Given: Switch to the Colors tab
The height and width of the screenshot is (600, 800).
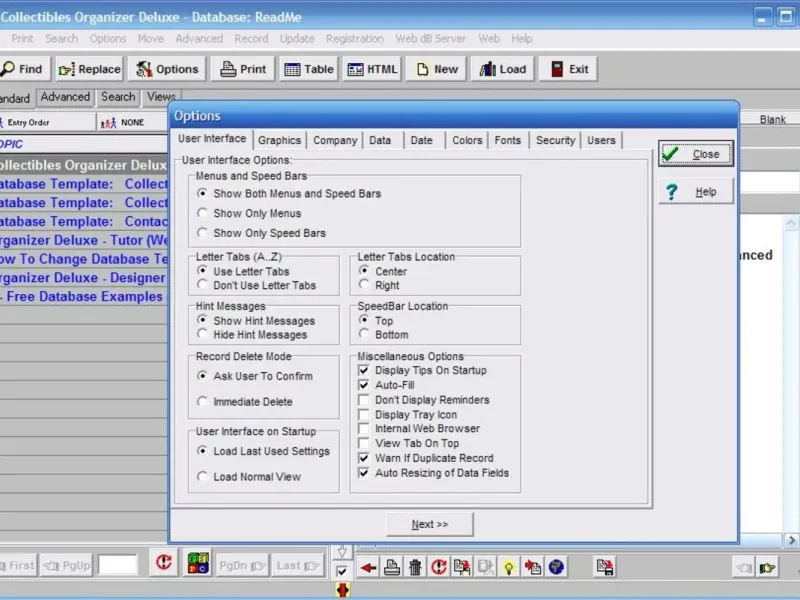Looking at the screenshot, I should 466,141.
